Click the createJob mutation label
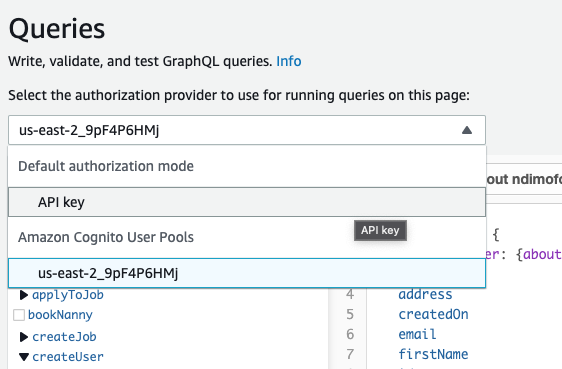This screenshot has width=562, height=369. [x=64, y=337]
